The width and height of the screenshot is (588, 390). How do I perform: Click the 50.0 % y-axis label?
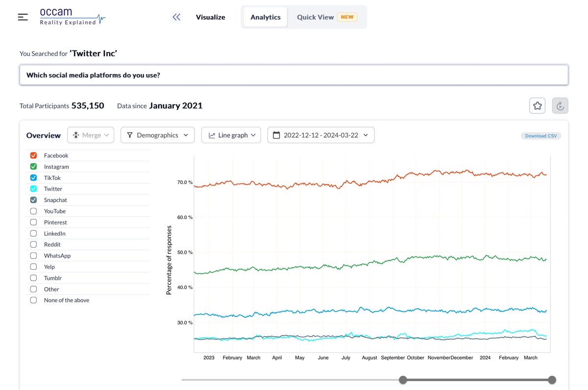185,252
